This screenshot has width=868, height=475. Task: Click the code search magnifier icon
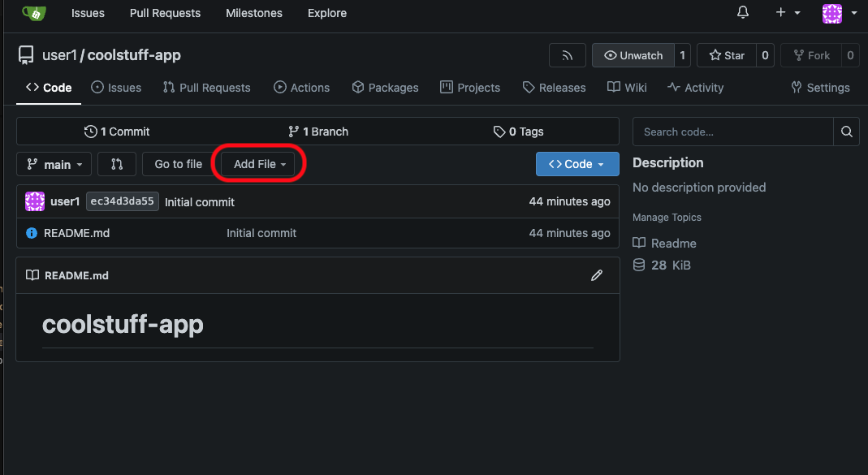click(x=846, y=132)
